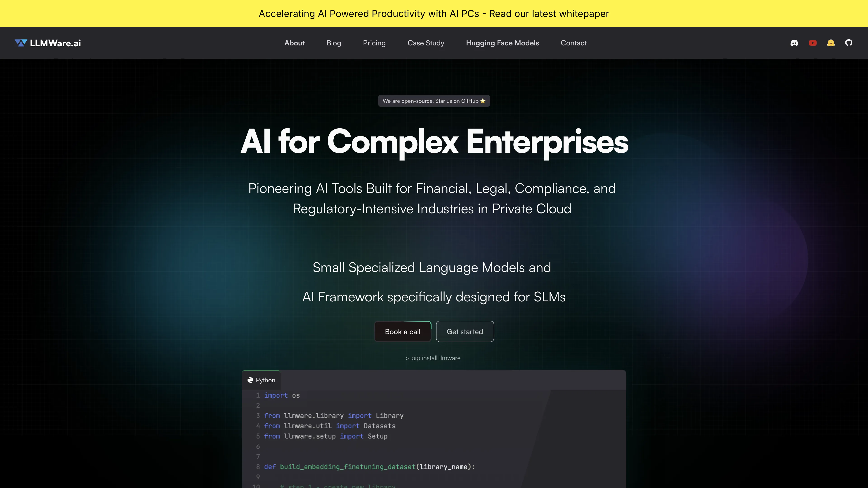Screen dimensions: 868x488
Task: Click the Star us on GitHub badge
Action: [x=434, y=101]
